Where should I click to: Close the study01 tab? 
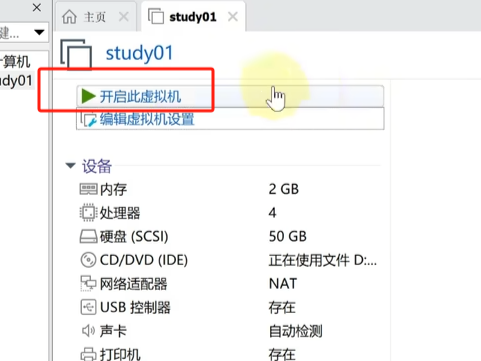click(x=233, y=16)
